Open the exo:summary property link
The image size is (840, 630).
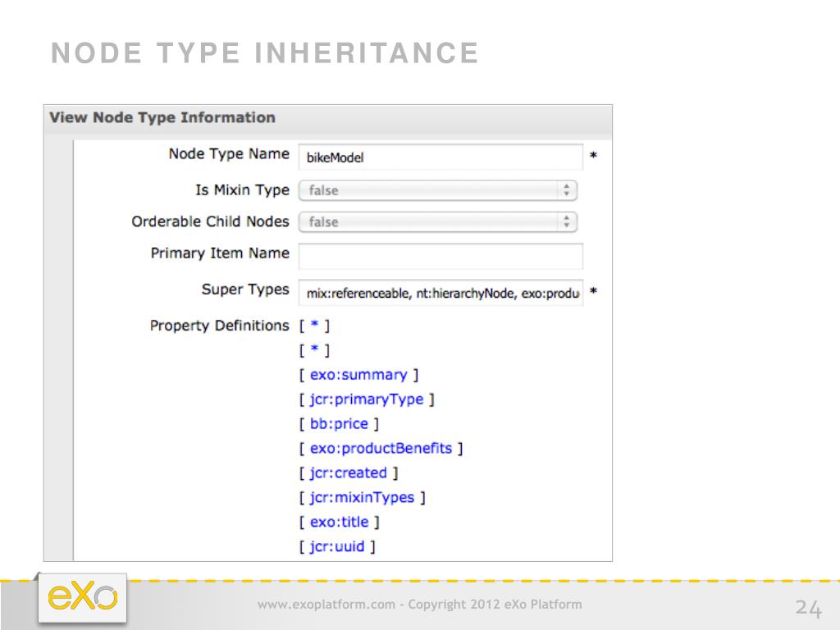tap(358, 374)
